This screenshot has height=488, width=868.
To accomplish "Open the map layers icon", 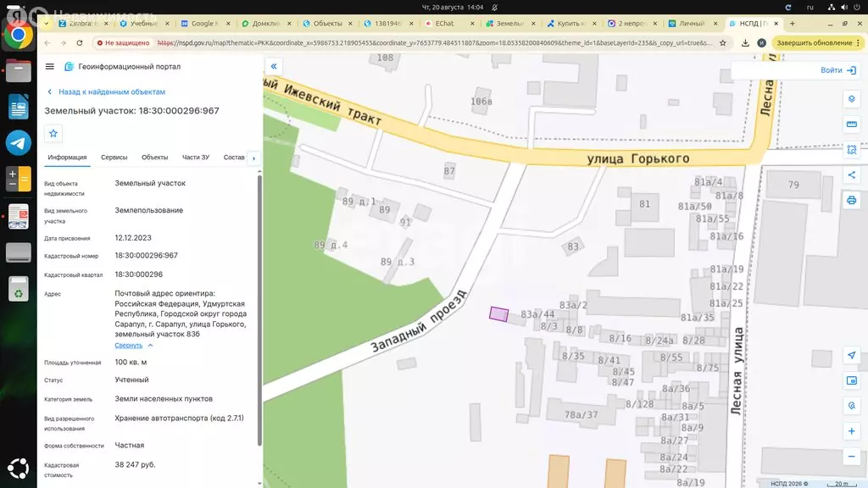I will pos(851,99).
